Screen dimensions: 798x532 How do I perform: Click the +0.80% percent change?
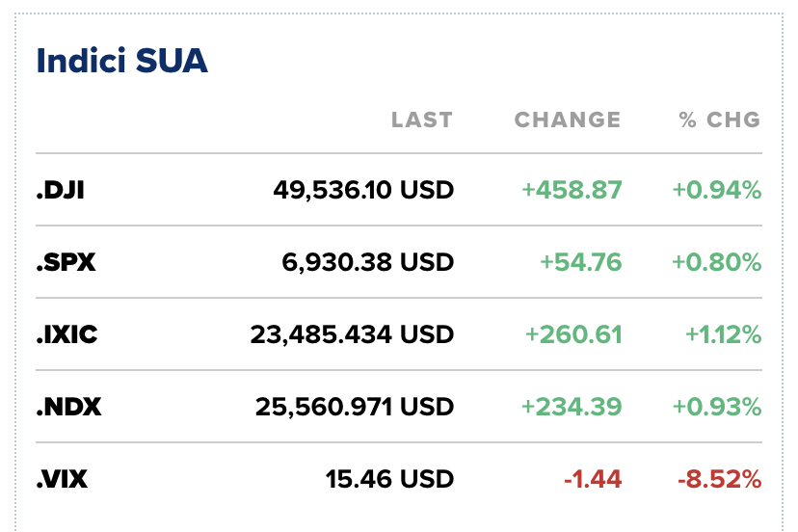point(717,261)
